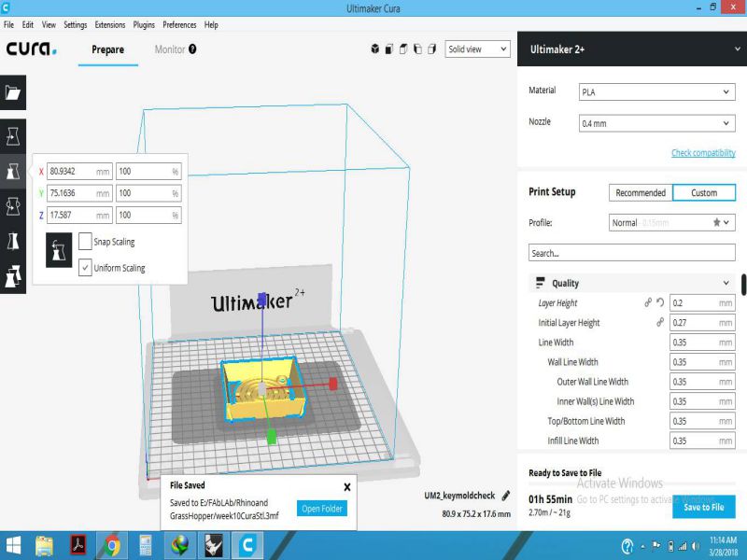Click Open Folder in File Saved popup
747x560 pixels.
(x=322, y=509)
